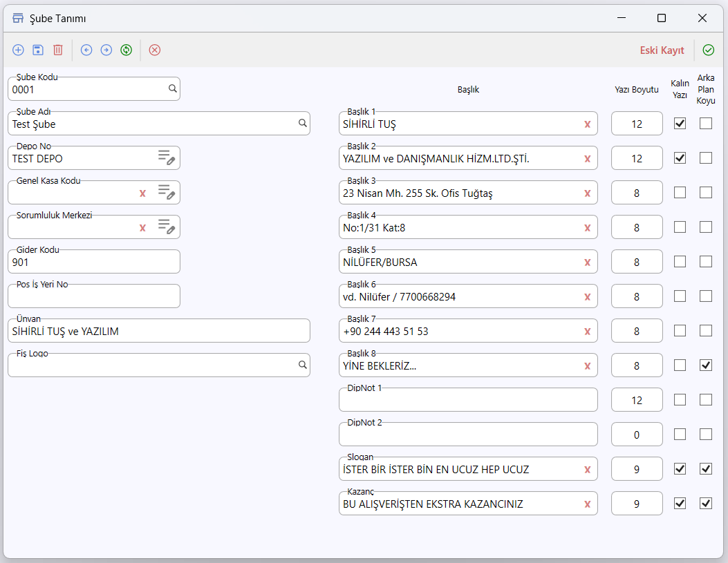Go to previous record arrow icon

(x=86, y=50)
